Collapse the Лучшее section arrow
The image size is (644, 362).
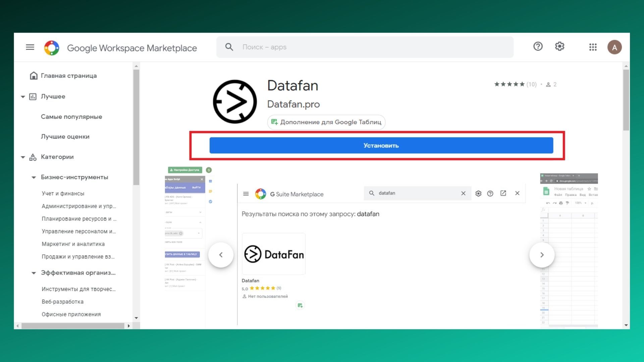[23, 97]
